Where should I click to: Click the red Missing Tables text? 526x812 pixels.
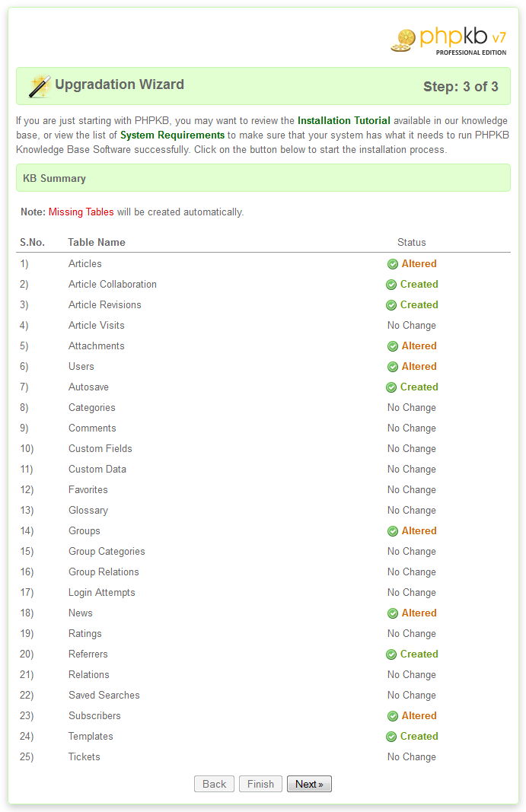point(81,212)
